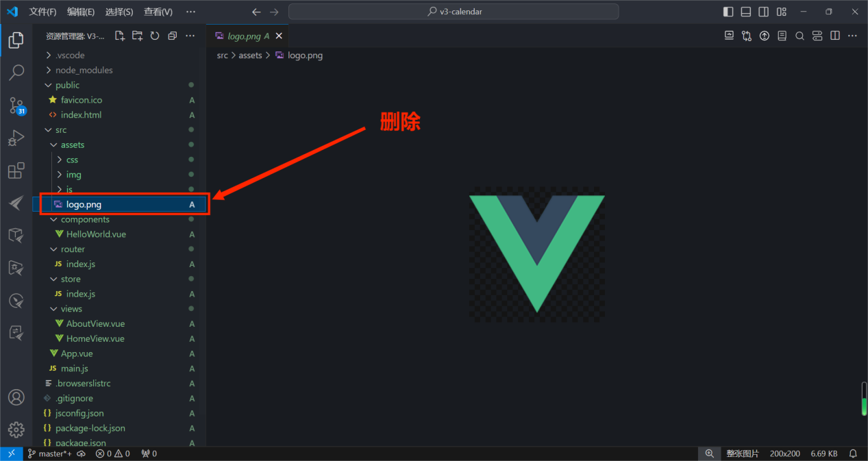Open the Manage gear icon
The width and height of the screenshot is (868, 461).
[16, 429]
